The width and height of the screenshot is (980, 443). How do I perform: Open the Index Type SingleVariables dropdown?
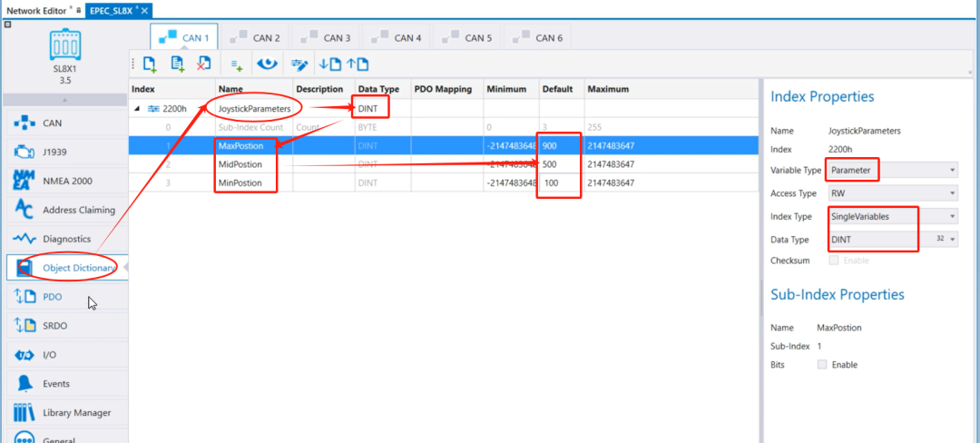coord(892,216)
